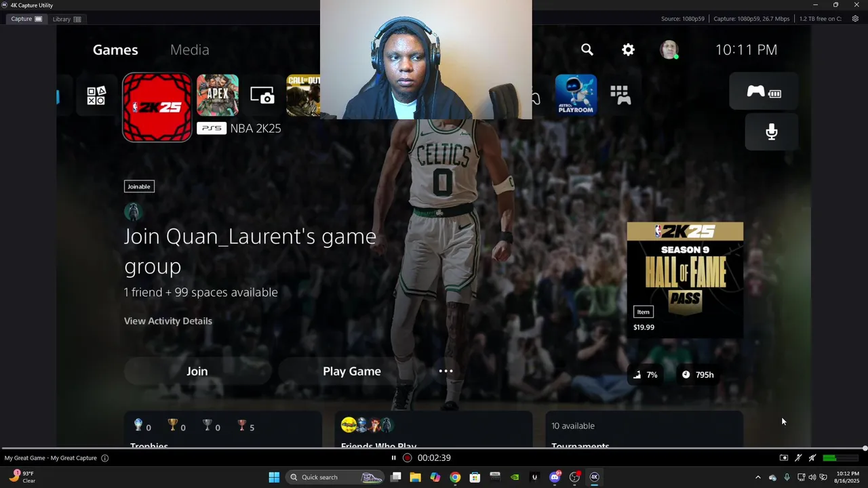Click the Join button
868x488 pixels.
click(197, 371)
